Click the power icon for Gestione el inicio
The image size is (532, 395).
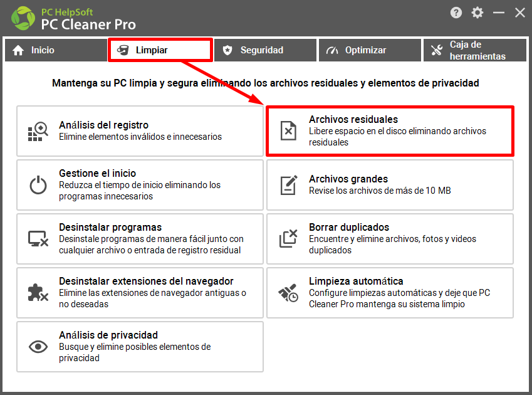[x=38, y=185]
